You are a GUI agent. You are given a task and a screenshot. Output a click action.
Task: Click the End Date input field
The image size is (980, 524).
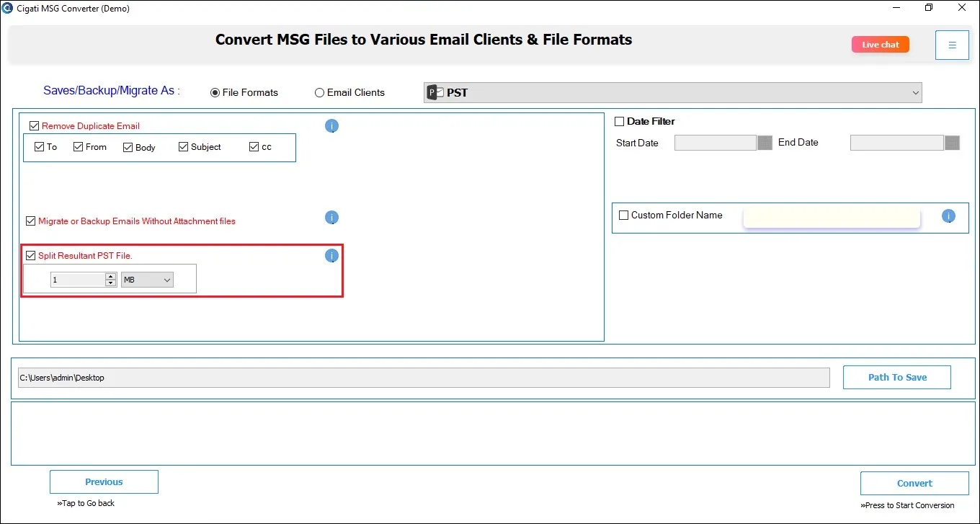click(897, 143)
